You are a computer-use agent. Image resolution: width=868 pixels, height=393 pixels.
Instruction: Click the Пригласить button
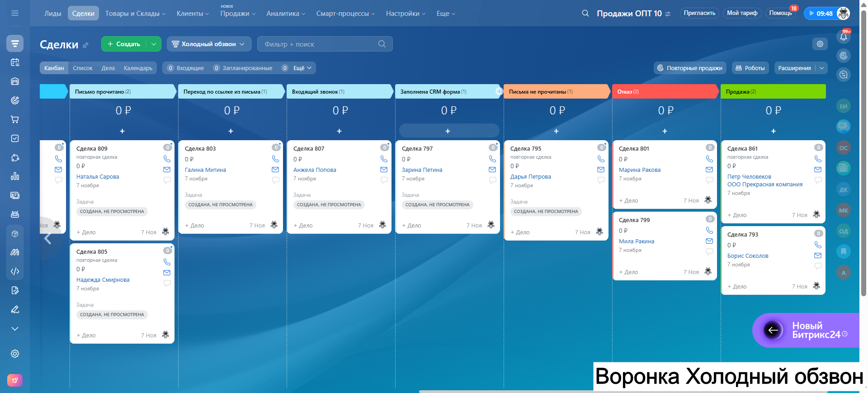click(x=699, y=13)
